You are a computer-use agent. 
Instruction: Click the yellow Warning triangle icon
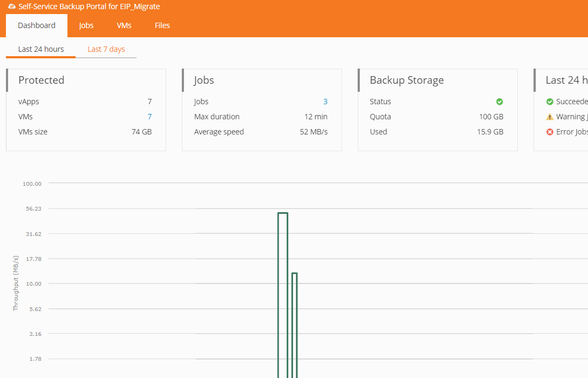[550, 117]
